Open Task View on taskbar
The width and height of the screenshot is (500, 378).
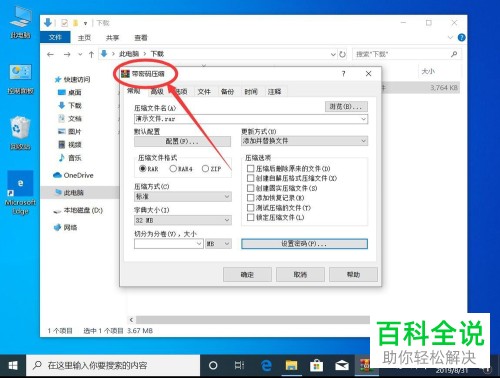(x=239, y=366)
